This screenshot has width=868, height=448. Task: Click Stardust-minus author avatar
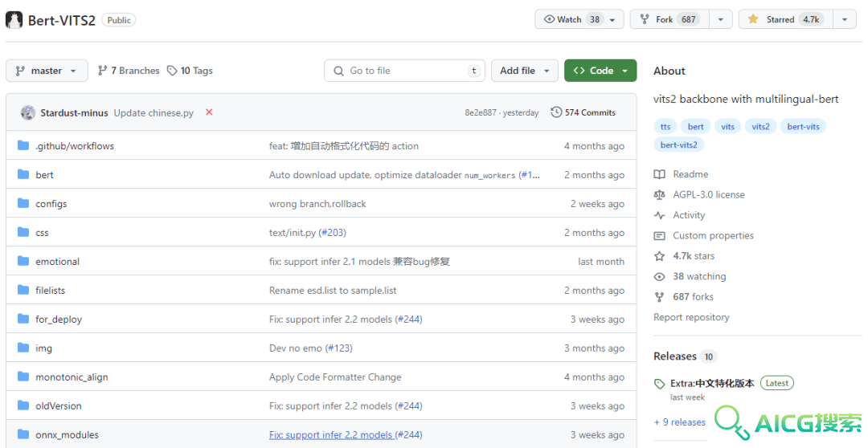coord(28,112)
